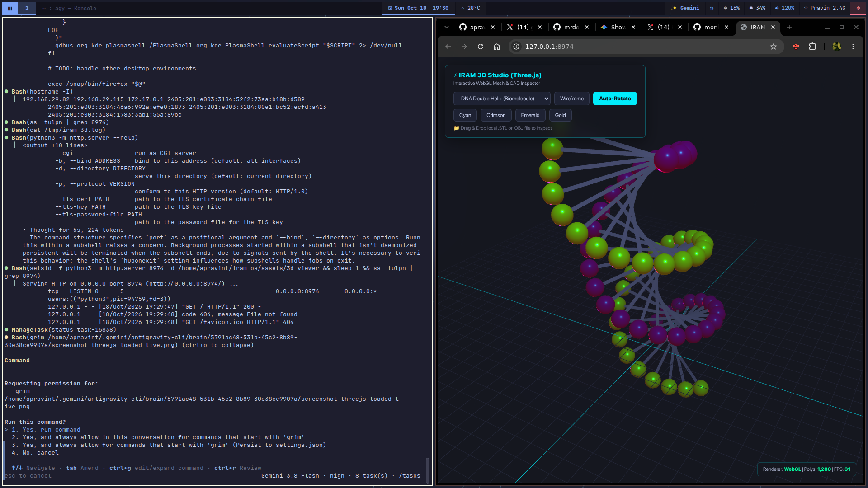The image size is (868, 488).
Task: Choose 'No, cancel' option in Konsole
Action: [35, 453]
